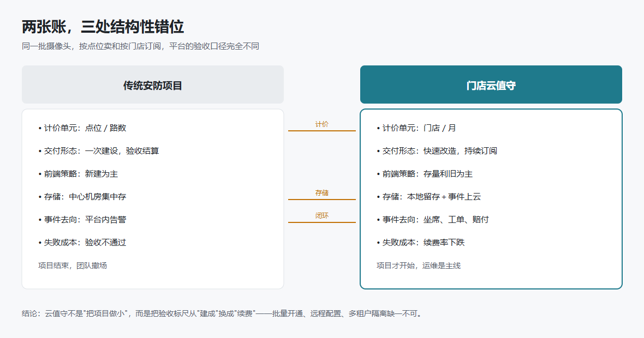The image size is (644, 338).
Task: Select the row 事件去向:坐席、工单、赔付
Action: (433, 220)
